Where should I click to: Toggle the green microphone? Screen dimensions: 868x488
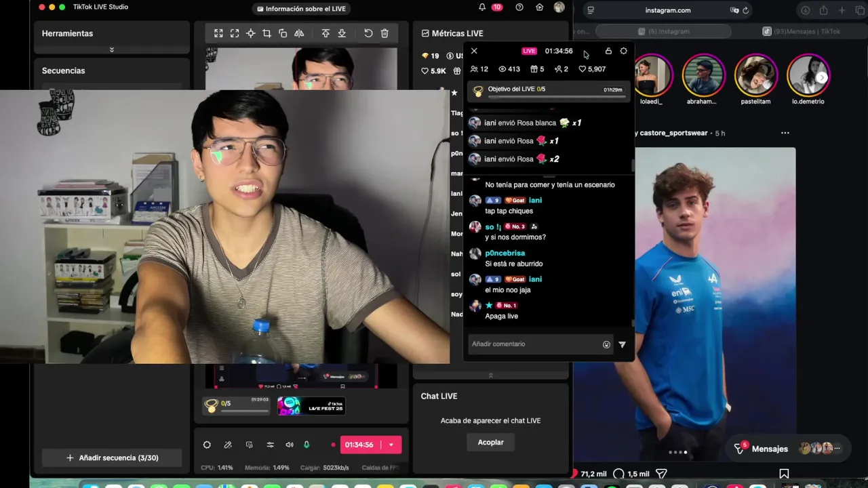click(307, 445)
